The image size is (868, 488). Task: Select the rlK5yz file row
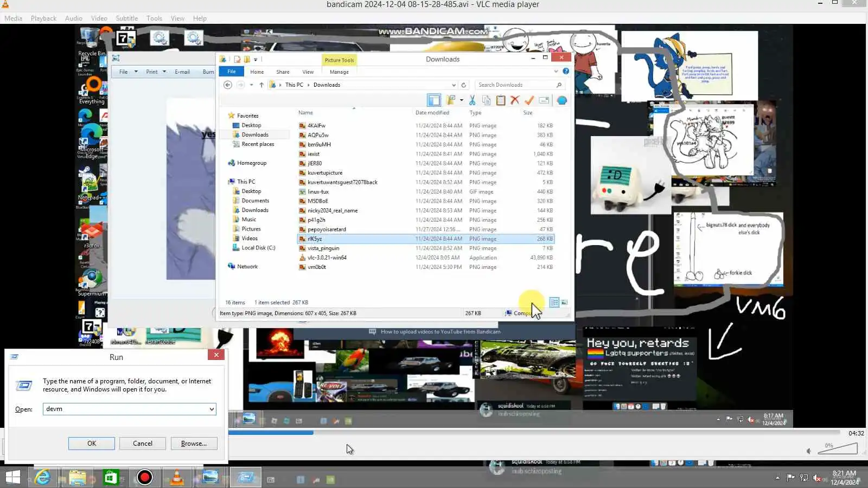[426, 239]
